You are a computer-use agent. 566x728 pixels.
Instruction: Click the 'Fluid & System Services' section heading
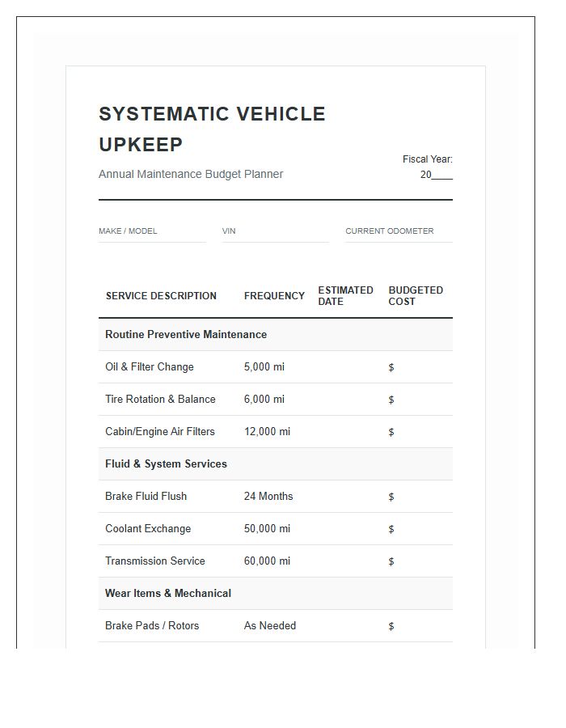pyautogui.click(x=166, y=463)
